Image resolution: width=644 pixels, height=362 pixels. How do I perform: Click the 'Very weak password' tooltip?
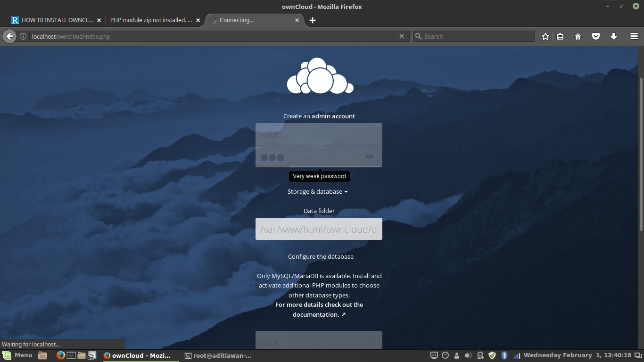[x=319, y=176]
